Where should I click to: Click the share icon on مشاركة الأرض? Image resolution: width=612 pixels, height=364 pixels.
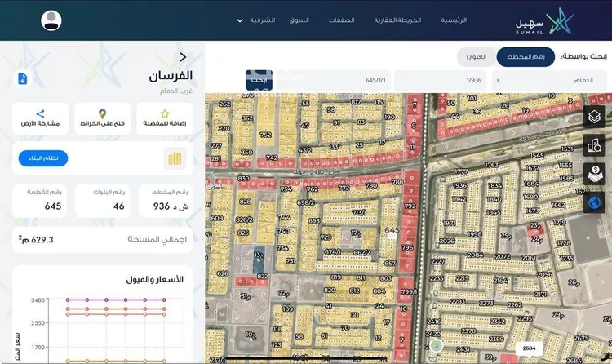[x=40, y=113]
